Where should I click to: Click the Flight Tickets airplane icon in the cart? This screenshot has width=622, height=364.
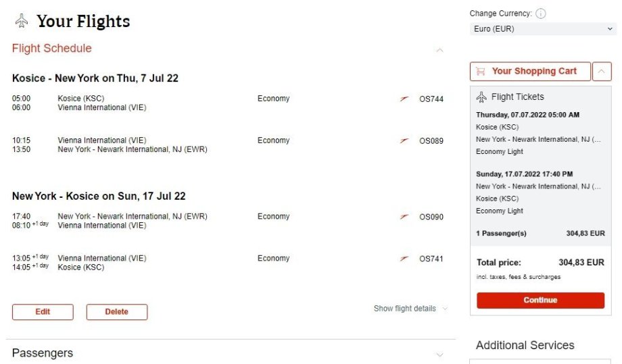(481, 97)
